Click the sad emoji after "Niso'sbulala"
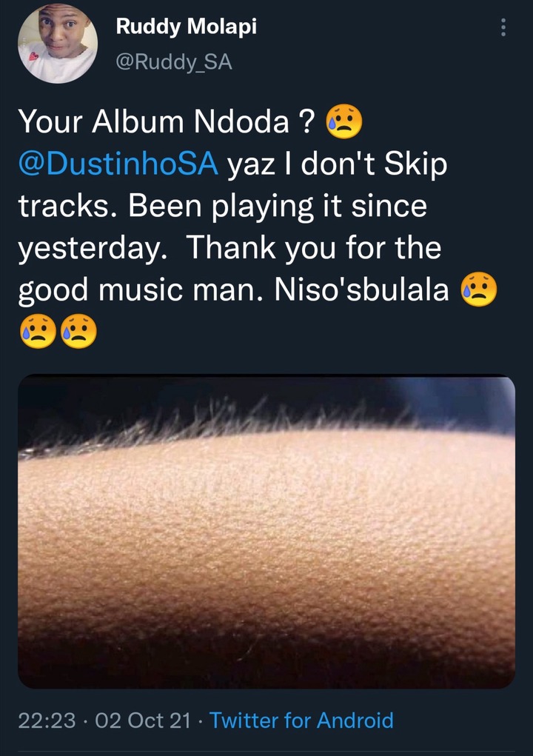533x756 pixels. pyautogui.click(x=478, y=289)
